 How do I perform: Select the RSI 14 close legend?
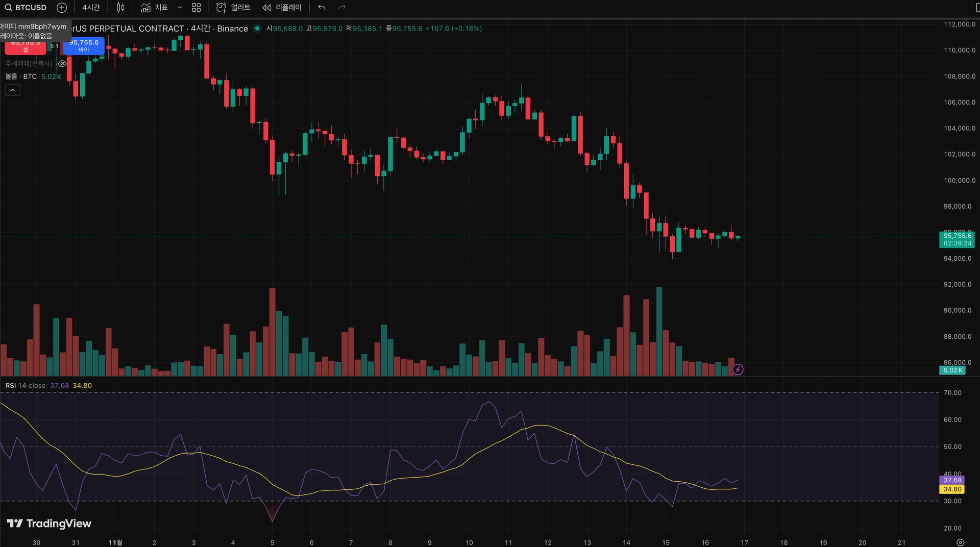point(26,386)
